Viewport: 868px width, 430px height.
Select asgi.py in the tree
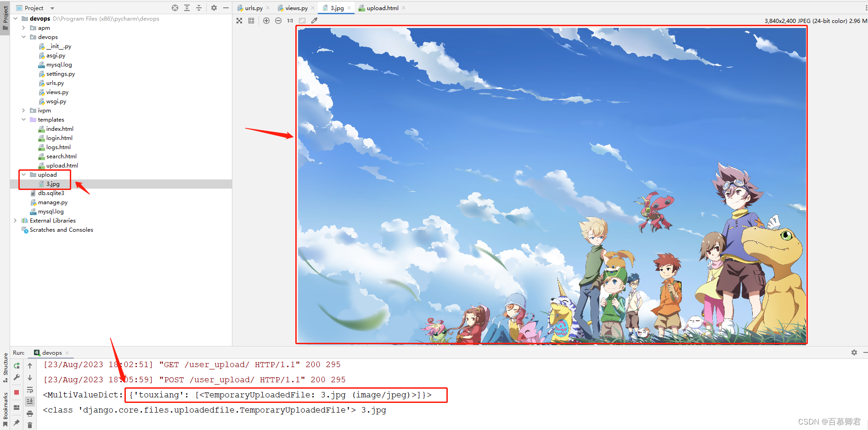[56, 56]
